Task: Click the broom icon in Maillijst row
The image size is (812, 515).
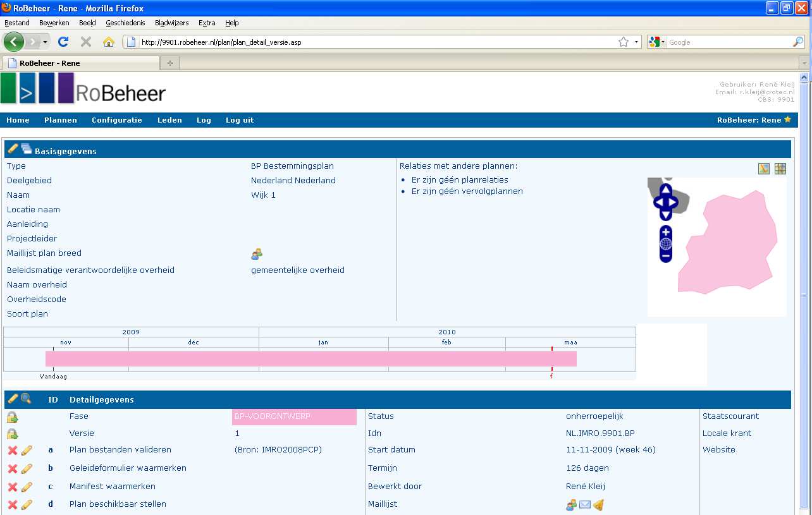Action: [x=598, y=505]
